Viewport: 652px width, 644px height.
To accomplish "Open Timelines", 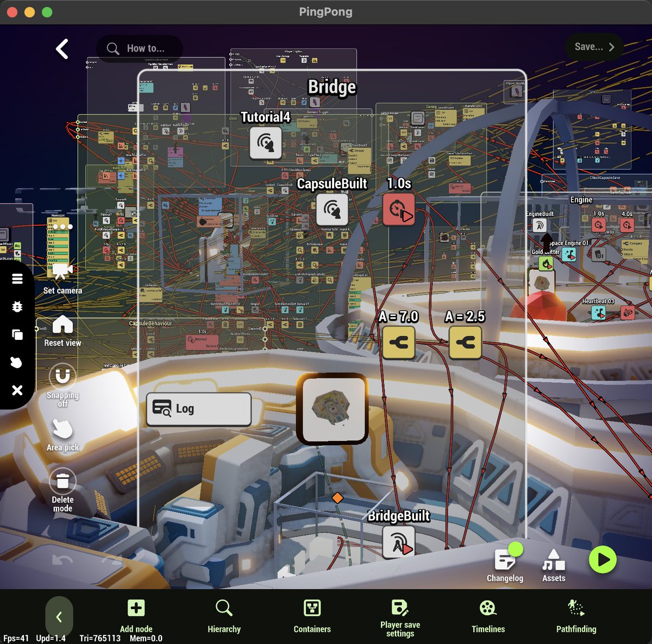I will [488, 616].
